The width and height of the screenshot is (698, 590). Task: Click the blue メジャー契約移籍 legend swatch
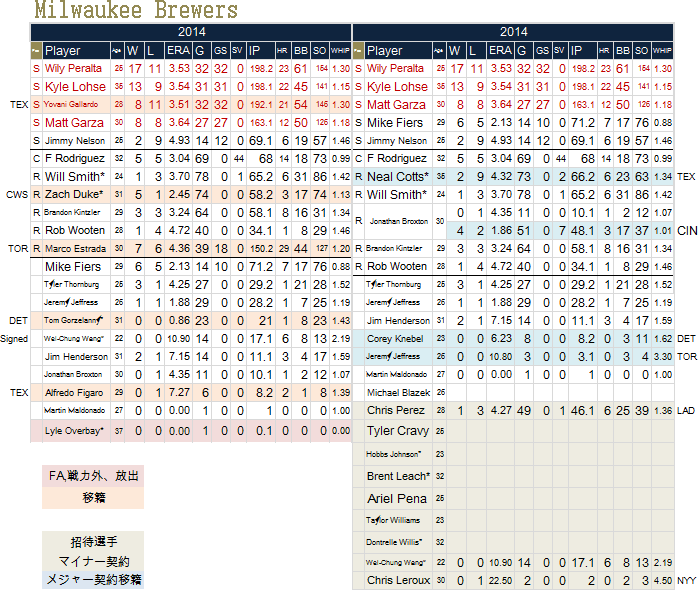coord(93,580)
